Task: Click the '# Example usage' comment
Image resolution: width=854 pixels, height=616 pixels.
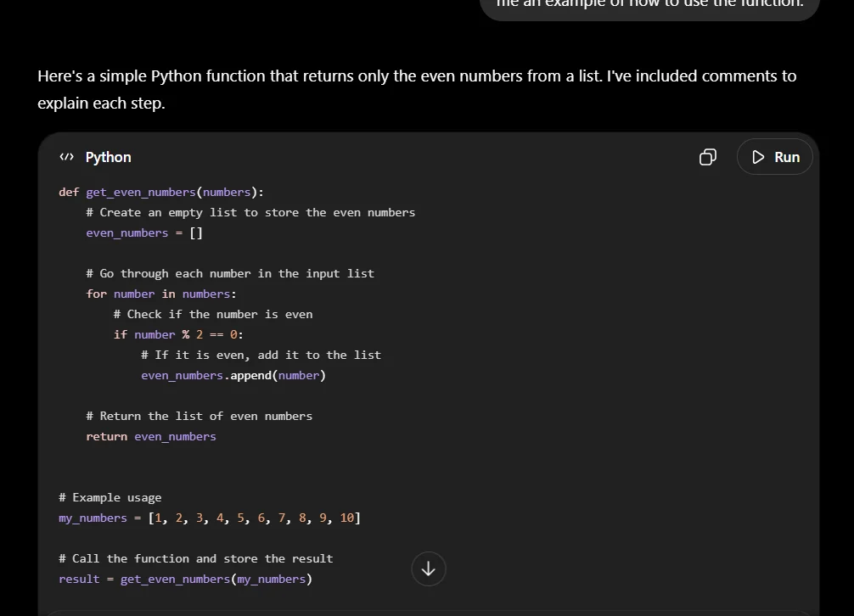Action: pyautogui.click(x=110, y=498)
